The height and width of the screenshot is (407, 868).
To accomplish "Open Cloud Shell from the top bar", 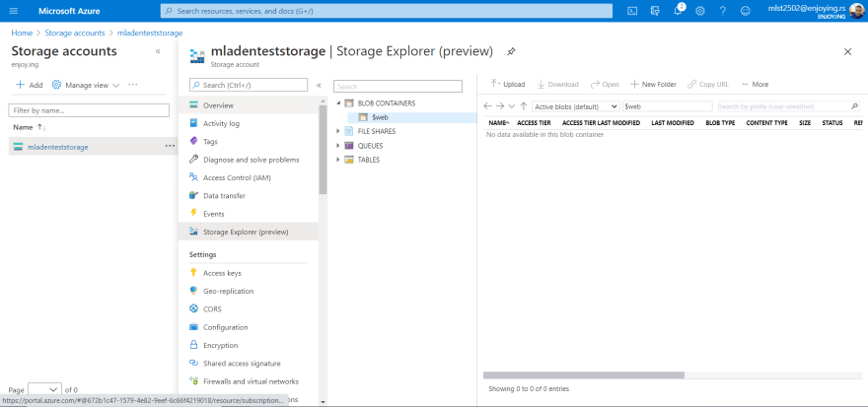I will click(632, 11).
